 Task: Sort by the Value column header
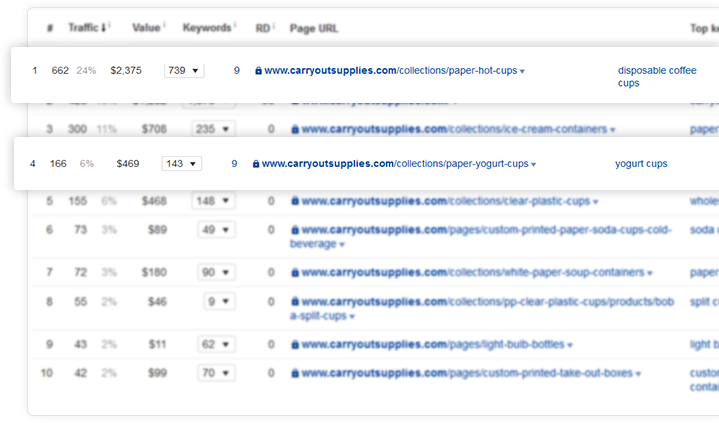point(146,28)
